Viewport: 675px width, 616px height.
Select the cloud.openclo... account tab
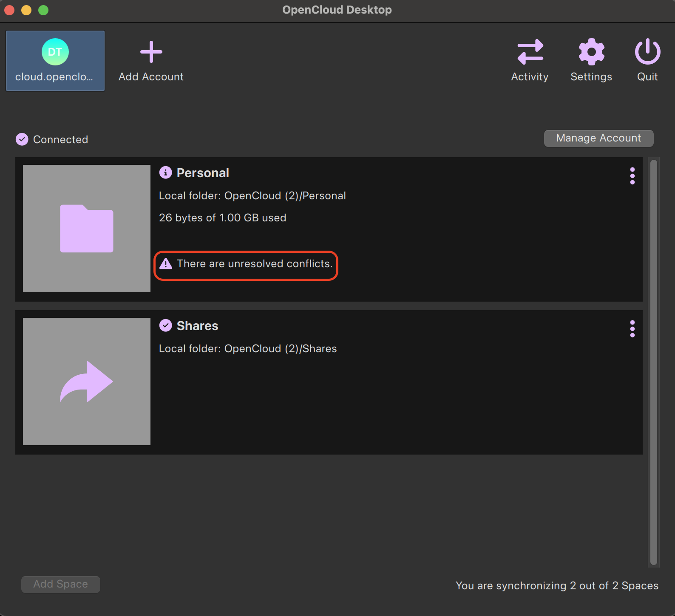[55, 61]
